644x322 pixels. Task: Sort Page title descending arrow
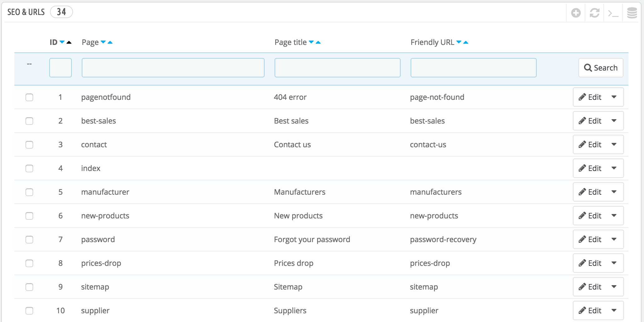pos(311,42)
